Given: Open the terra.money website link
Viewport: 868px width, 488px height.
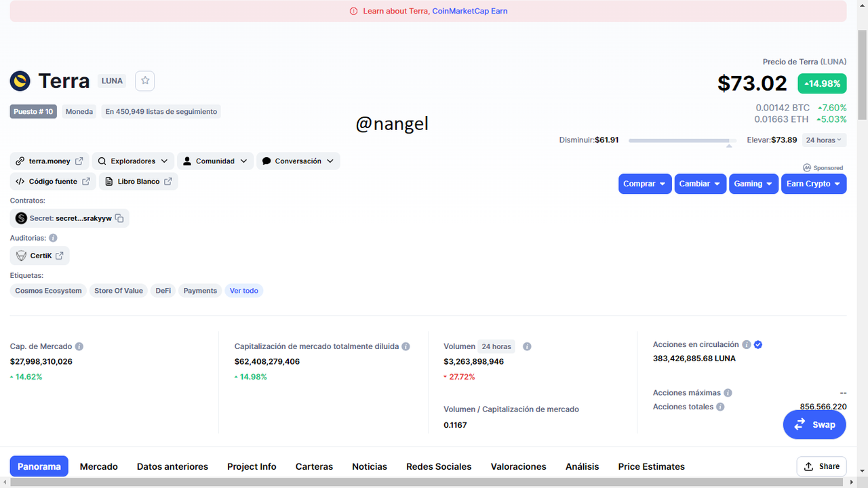Looking at the screenshot, I should pos(49,161).
